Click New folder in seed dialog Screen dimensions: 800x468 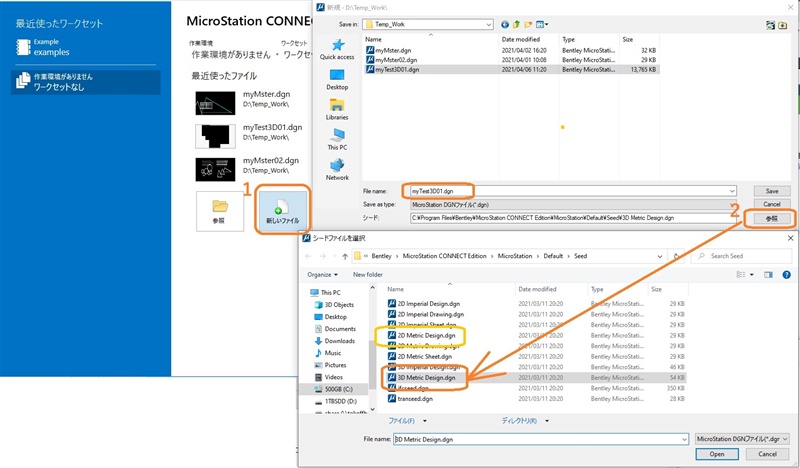[367, 275]
